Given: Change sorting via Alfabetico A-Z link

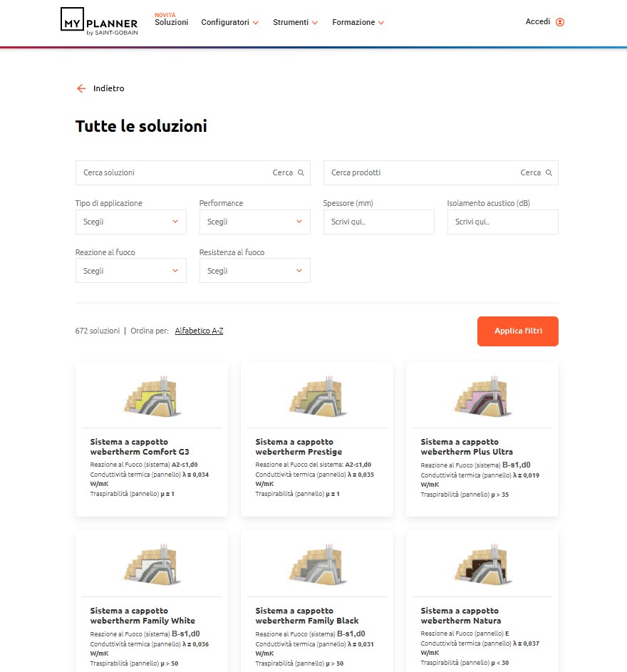Looking at the screenshot, I should [199, 331].
